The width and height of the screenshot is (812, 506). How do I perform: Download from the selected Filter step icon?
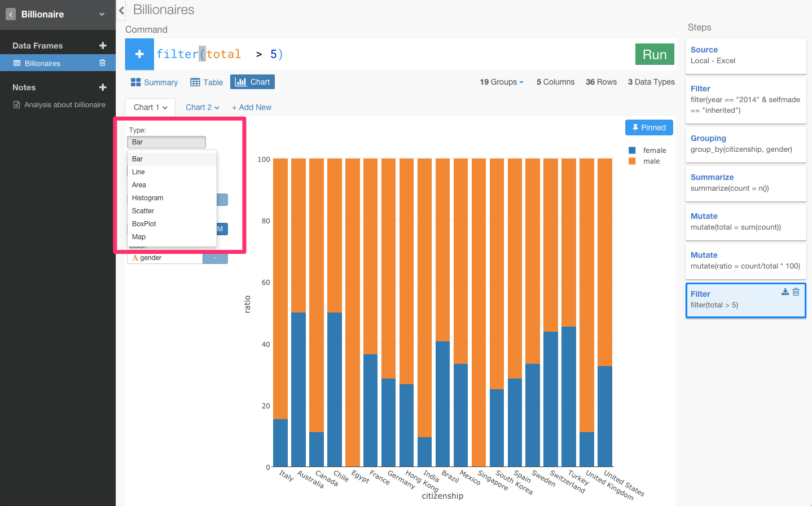[x=785, y=292]
